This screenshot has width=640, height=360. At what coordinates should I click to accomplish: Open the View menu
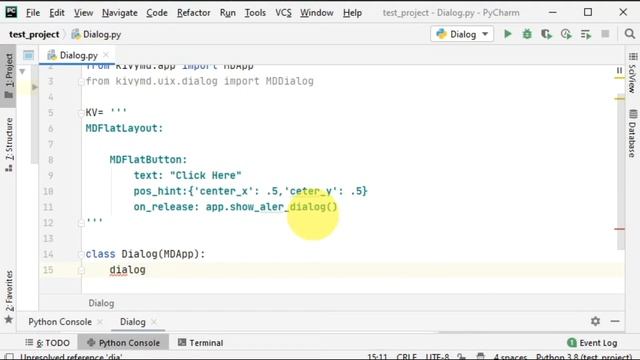pyautogui.click(x=83, y=13)
